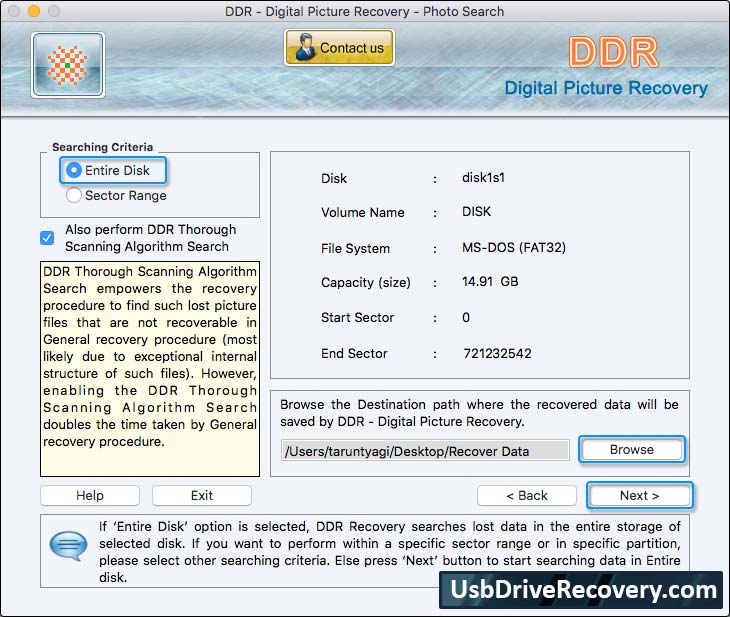Click Browse to choose destination path

pyautogui.click(x=632, y=450)
